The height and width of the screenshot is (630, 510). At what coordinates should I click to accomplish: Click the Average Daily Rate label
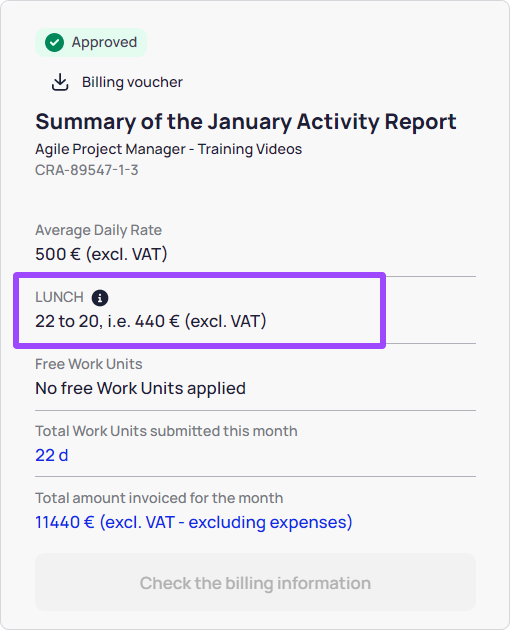tap(98, 230)
